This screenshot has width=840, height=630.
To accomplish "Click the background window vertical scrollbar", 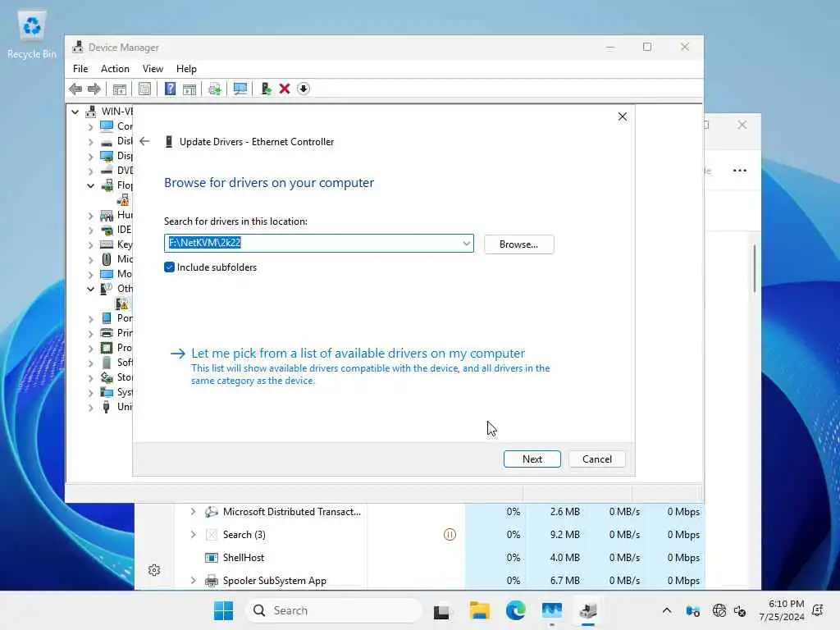I will 755,269.
